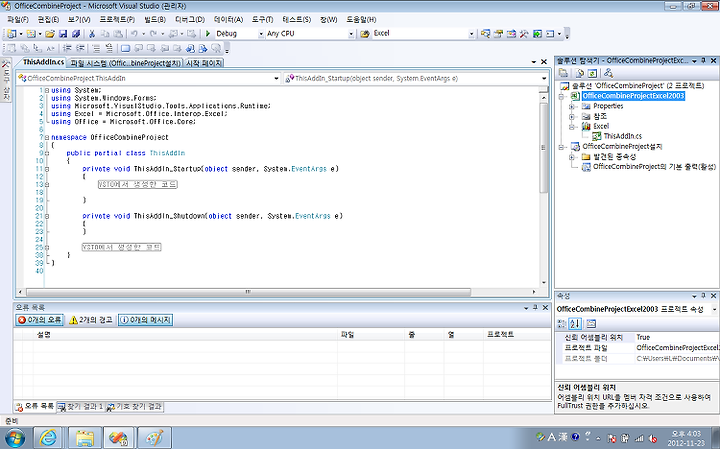
Task: Switch to the 파일 시스템 editor tab
Action: pos(125,63)
